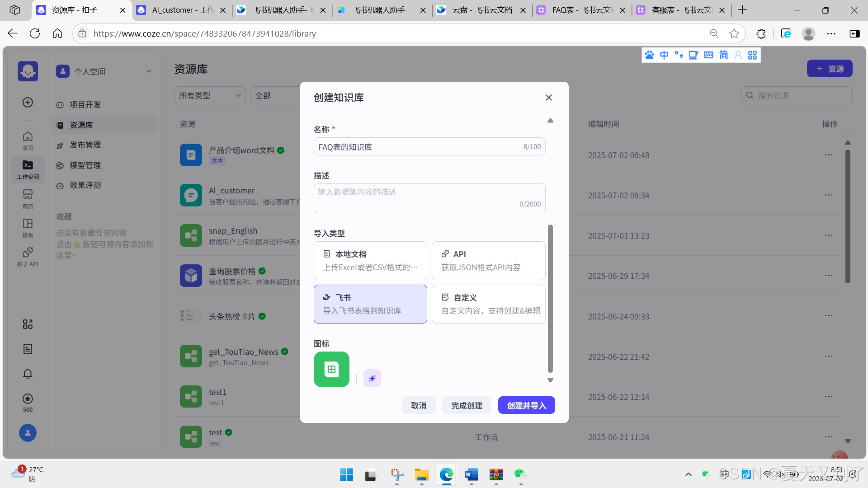868x488 pixels.
Task: Click the 取消 cancel button
Action: (418, 405)
